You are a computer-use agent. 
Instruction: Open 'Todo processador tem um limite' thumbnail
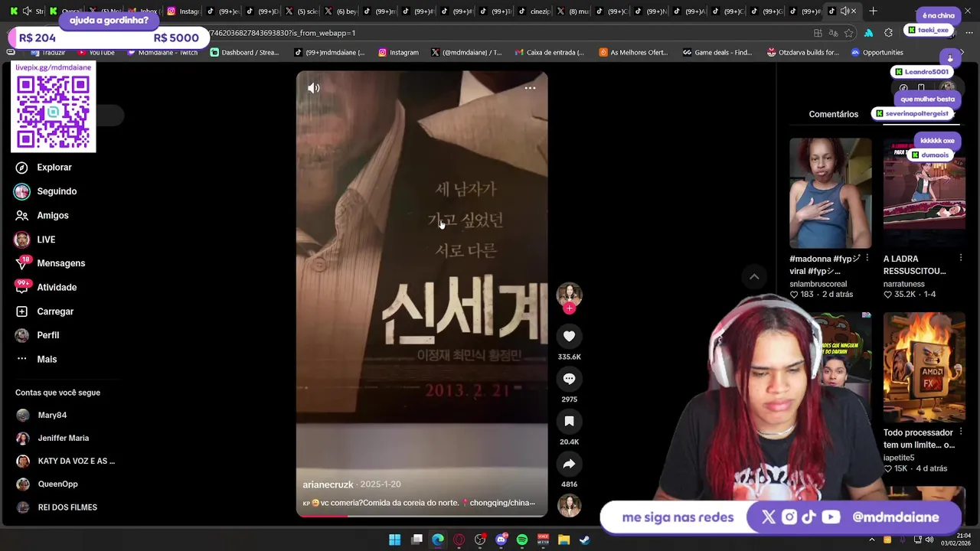[924, 367]
